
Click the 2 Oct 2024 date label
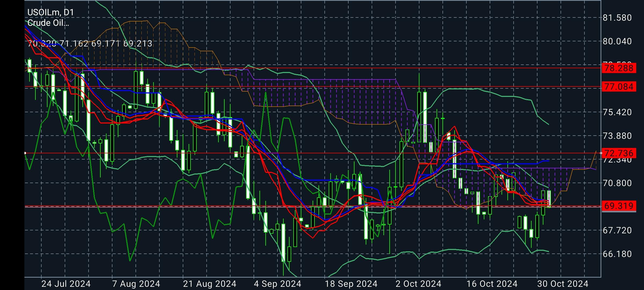click(419, 284)
